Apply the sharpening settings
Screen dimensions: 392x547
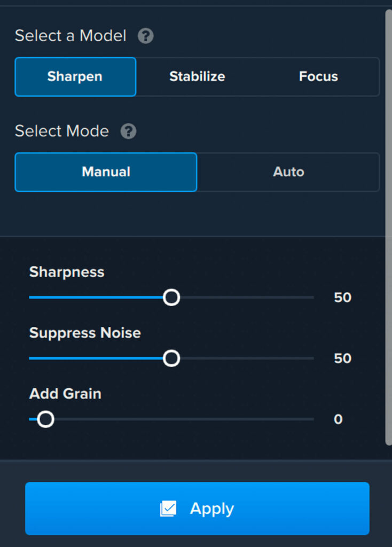tap(197, 509)
